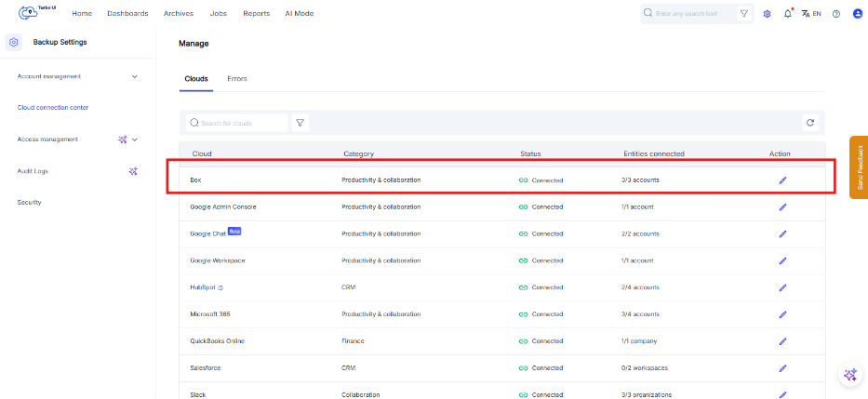Click Slack's 3/3 organizations value
Screen dimensions: 868x399
tap(647, 394)
